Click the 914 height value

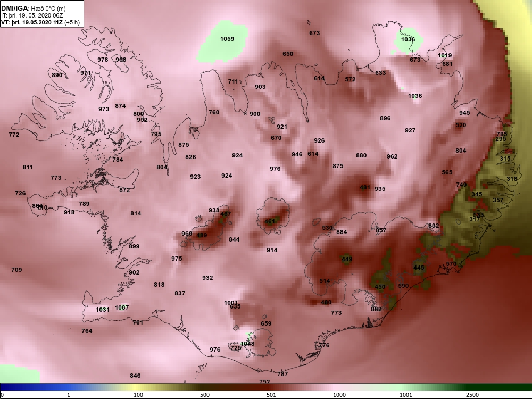tap(272, 250)
